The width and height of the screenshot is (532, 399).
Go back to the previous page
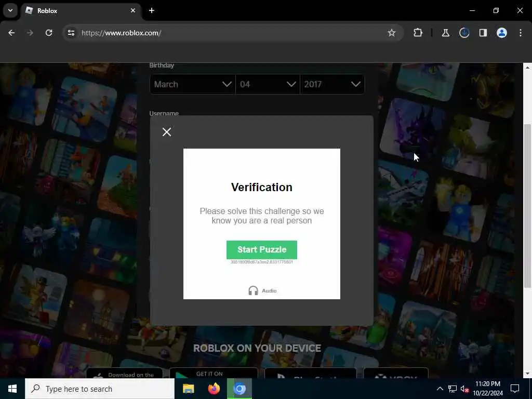point(11,33)
